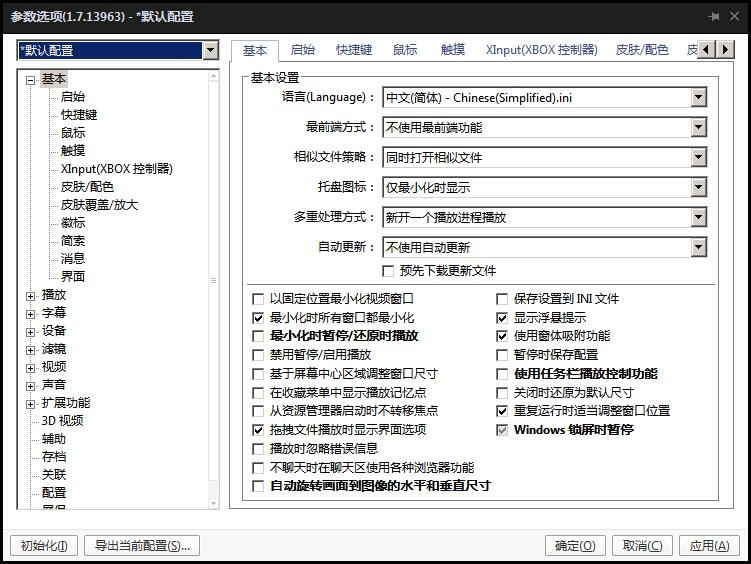The image size is (751, 564).
Task: Expand the 字幕 tree node
Action: coord(31,313)
